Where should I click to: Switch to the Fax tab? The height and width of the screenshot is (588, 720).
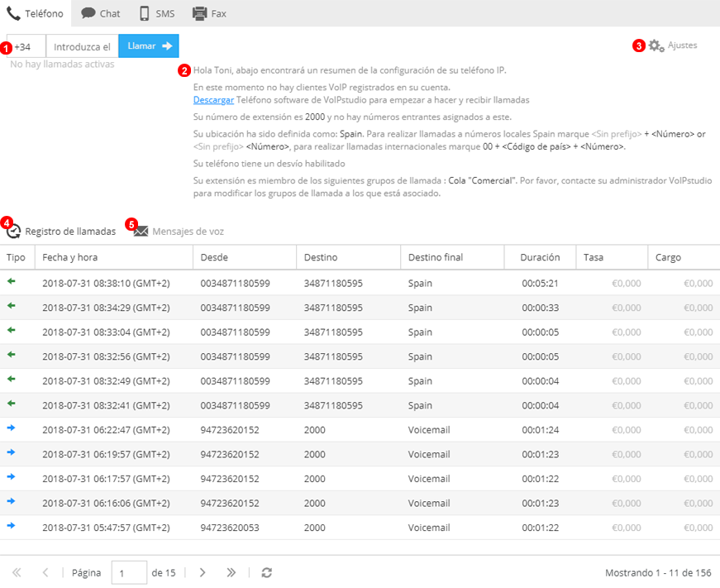(209, 13)
